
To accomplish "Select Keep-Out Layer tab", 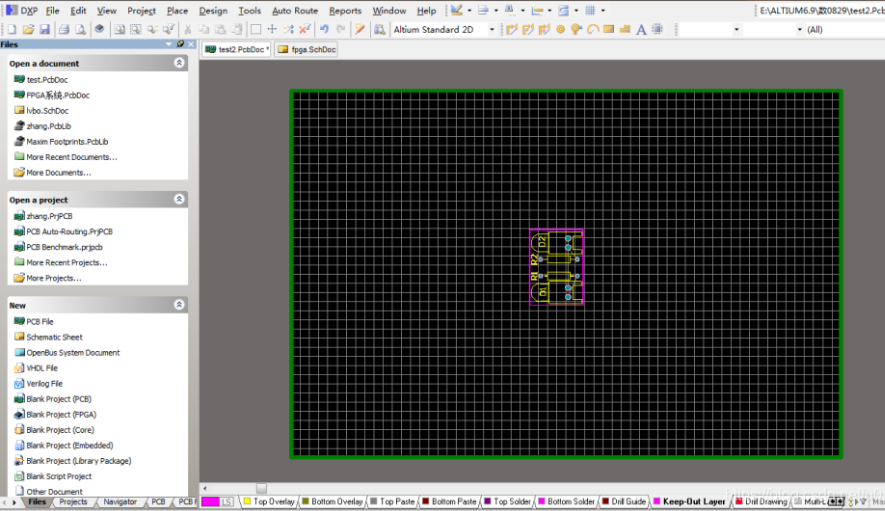I will pyautogui.click(x=689, y=501).
